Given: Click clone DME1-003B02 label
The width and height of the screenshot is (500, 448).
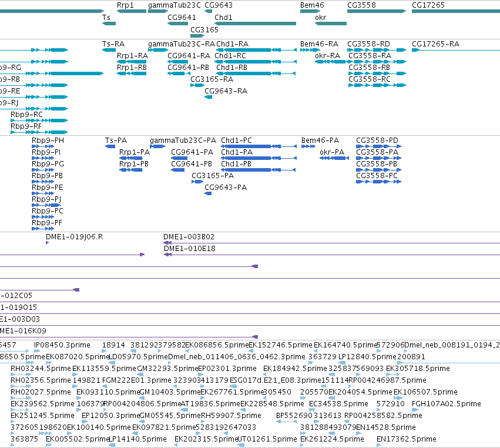Looking at the screenshot, I should [x=189, y=237].
